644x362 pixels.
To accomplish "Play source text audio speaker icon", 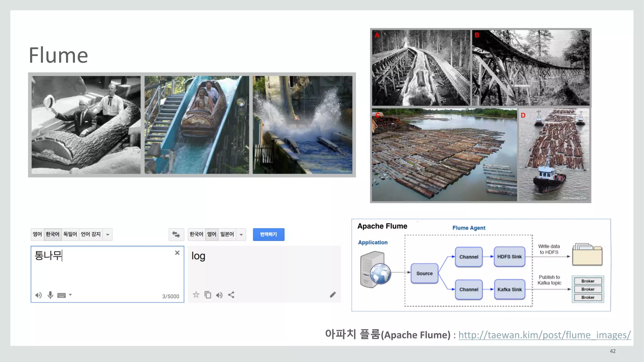I will tap(38, 295).
